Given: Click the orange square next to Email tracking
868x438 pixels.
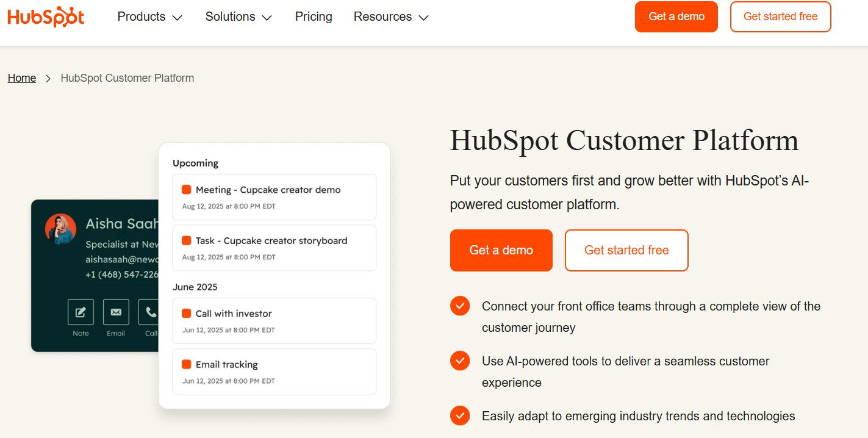Looking at the screenshot, I should coord(186,365).
